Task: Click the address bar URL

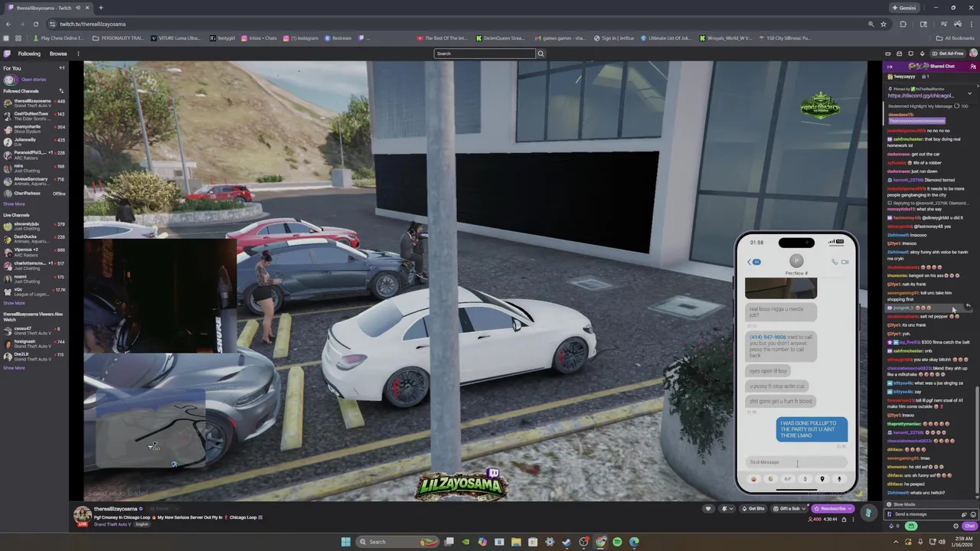Action: coord(93,24)
